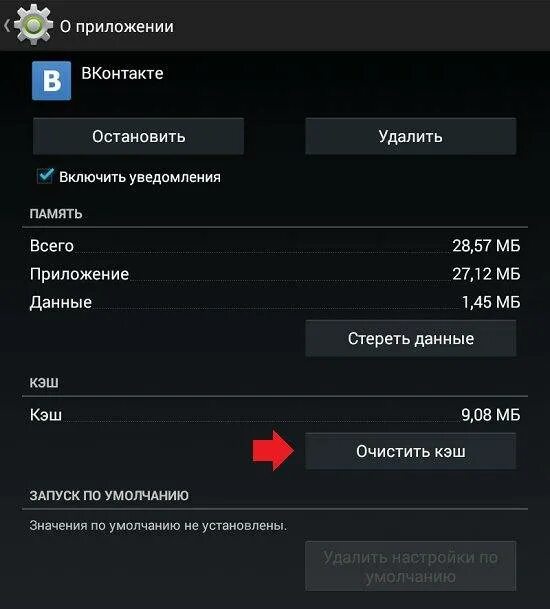Tap the Стереть данные button
This screenshot has height=609, width=550.
411,338
